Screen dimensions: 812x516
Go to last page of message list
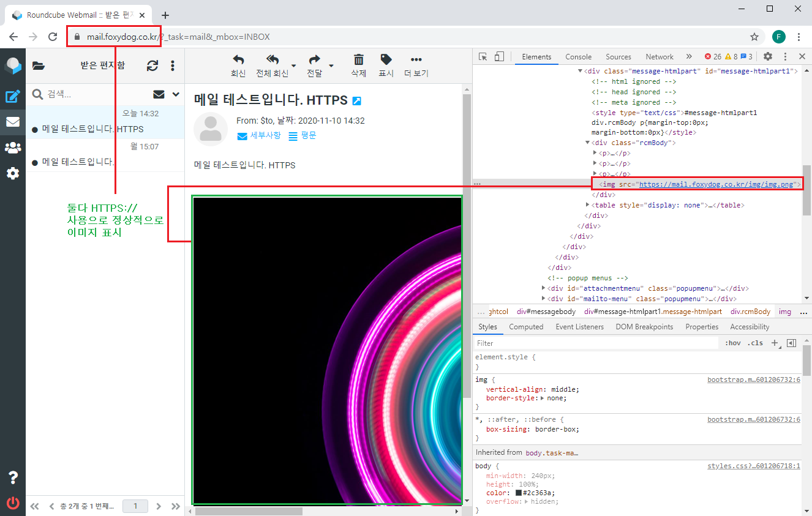[x=176, y=506]
